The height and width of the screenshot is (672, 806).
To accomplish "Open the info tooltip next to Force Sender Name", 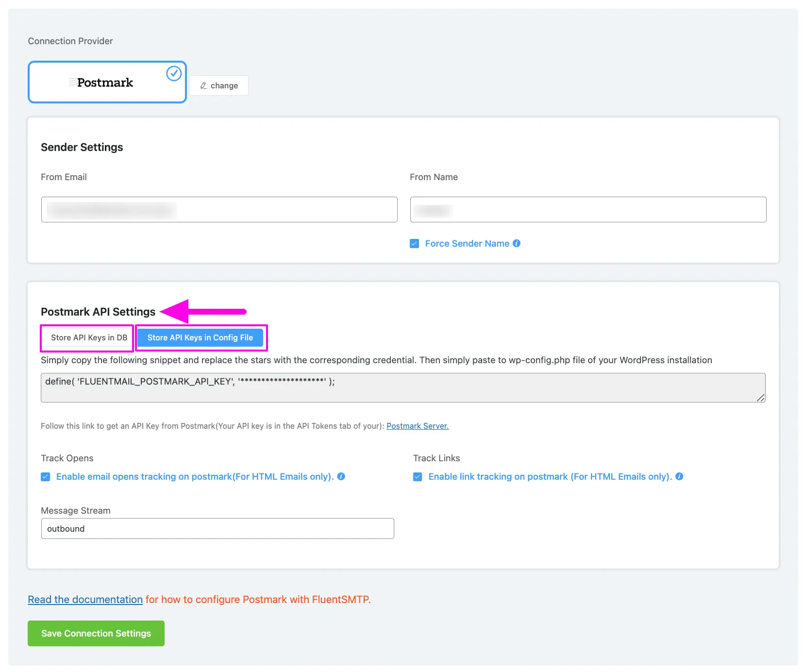I will [x=517, y=243].
